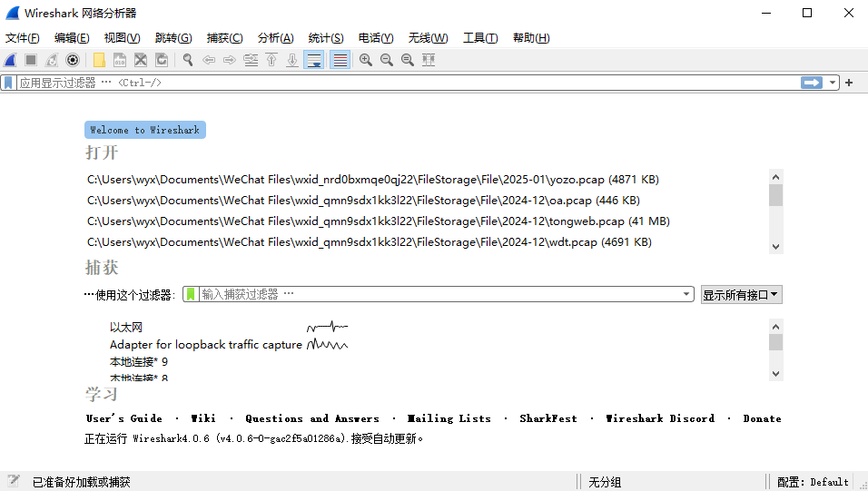Click the display filter input field

click(409, 83)
